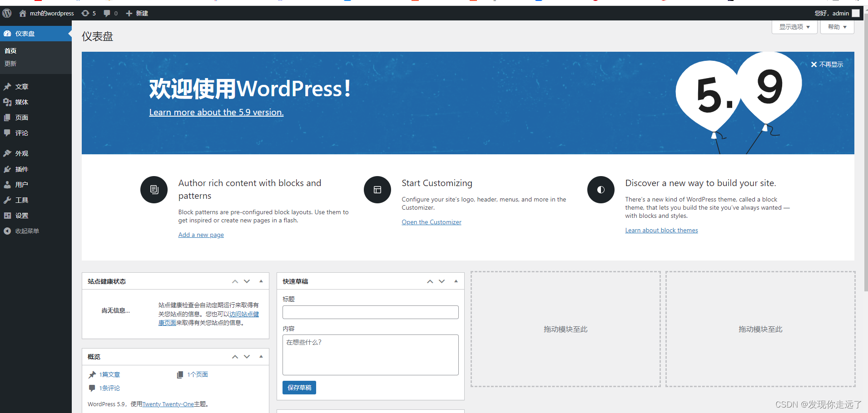Follow Learn more about the 5.9 version

[216, 112]
